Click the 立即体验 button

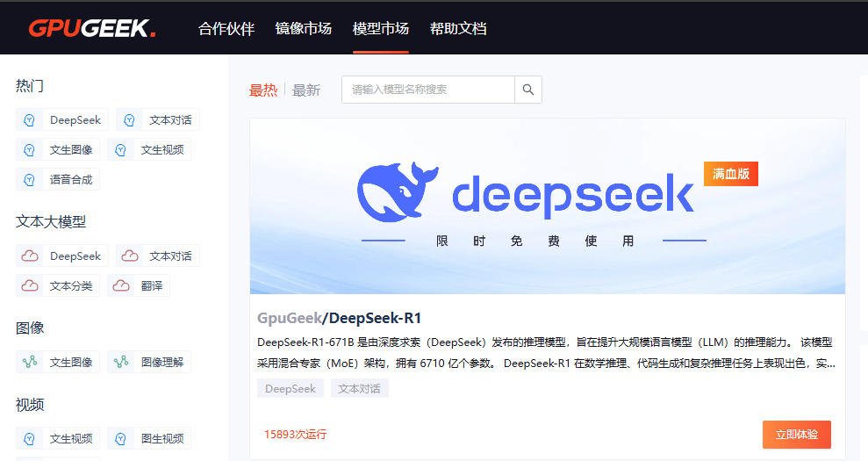point(797,435)
